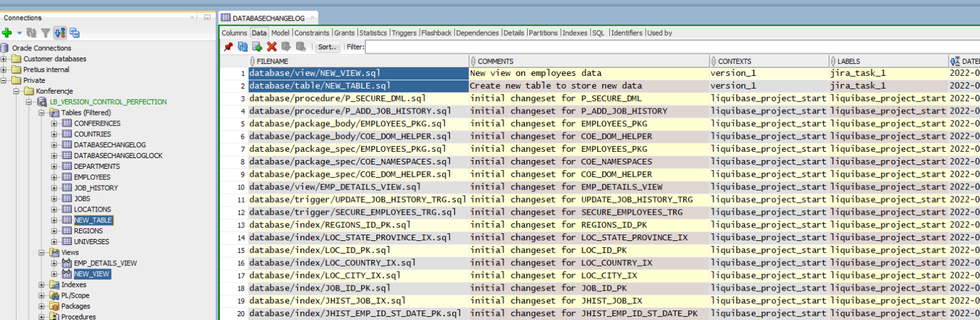Select the COUNTRIES table in the tree
The width and height of the screenshot is (980, 320).
pyautogui.click(x=93, y=134)
